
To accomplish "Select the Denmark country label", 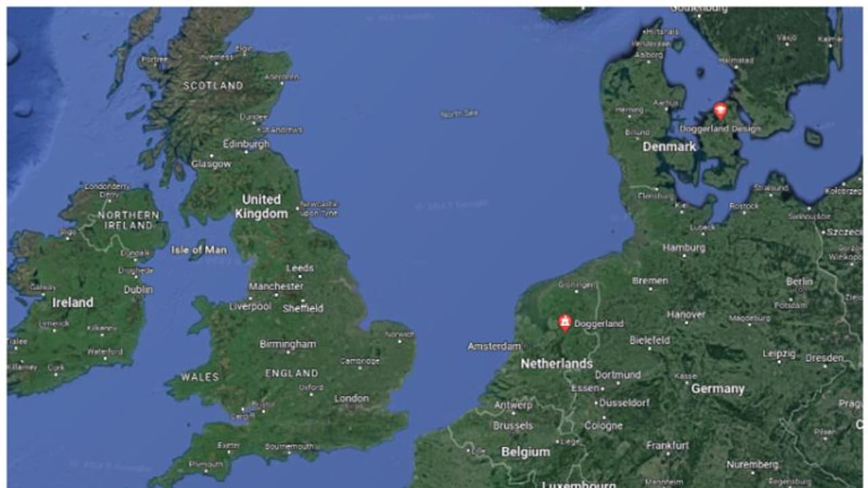I will (669, 146).
